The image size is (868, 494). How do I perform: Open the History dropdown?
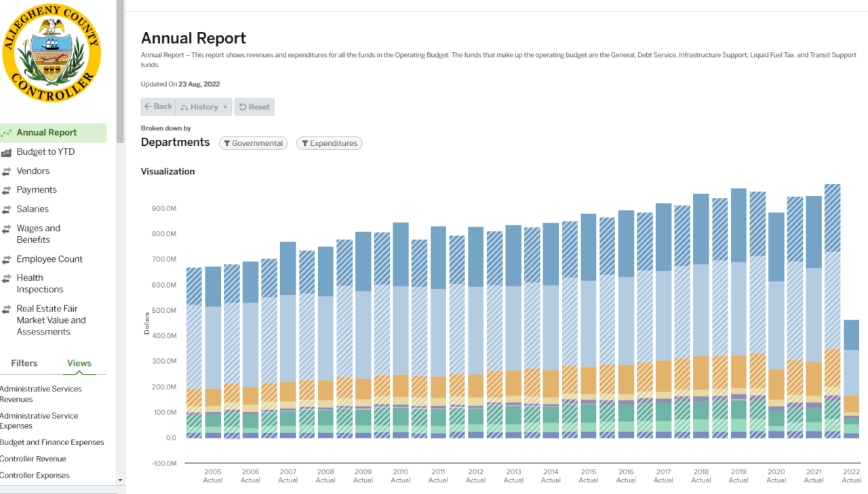[203, 107]
